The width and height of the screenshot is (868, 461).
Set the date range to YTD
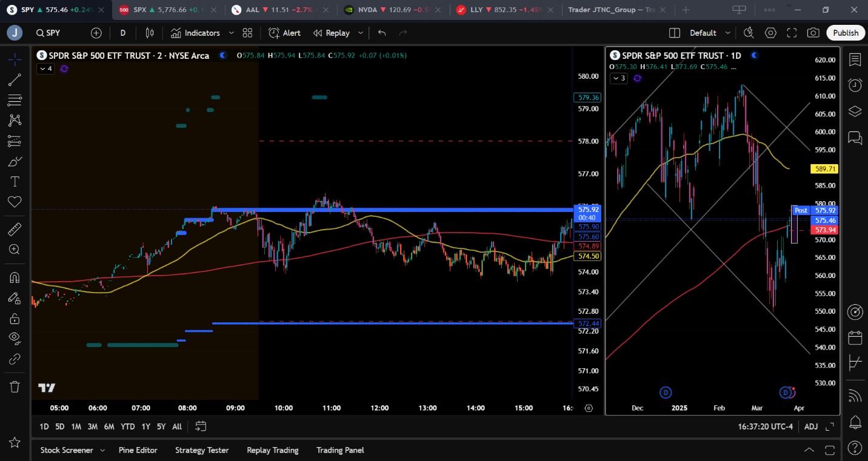tap(127, 426)
